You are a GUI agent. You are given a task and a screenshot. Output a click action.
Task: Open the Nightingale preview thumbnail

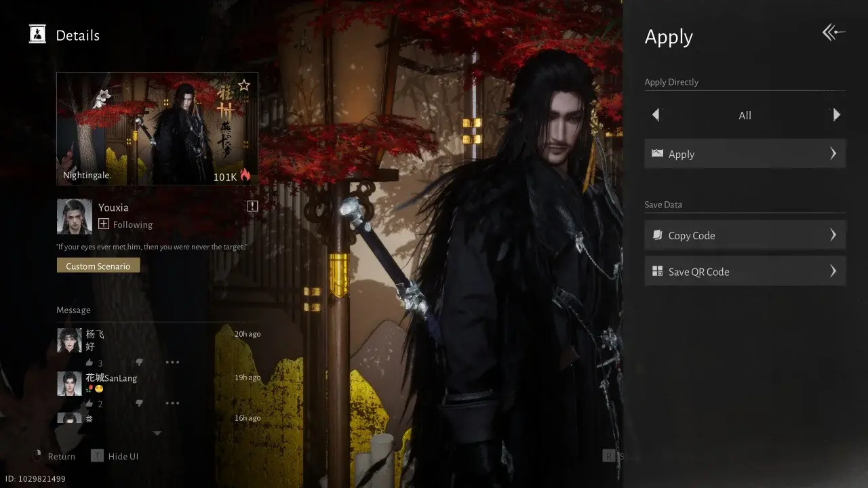pyautogui.click(x=157, y=129)
